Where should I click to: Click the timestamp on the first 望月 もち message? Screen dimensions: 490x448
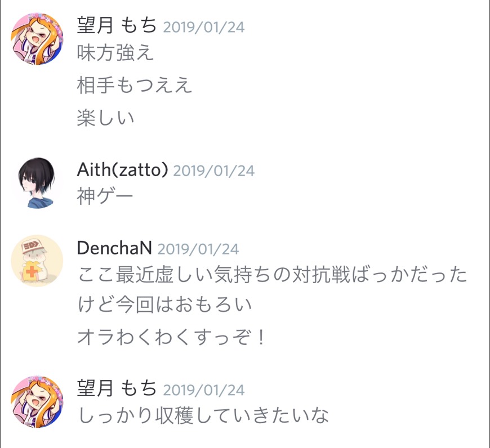pyautogui.click(x=204, y=27)
